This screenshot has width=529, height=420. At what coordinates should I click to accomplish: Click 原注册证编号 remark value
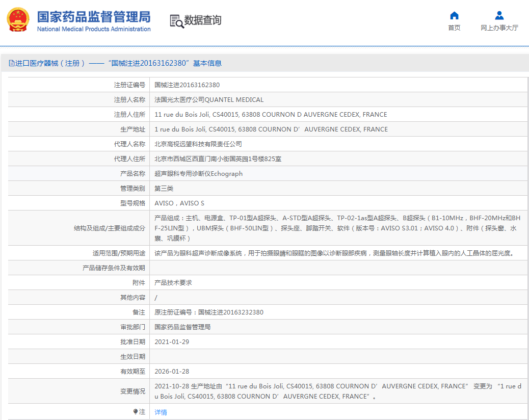pyautogui.click(x=209, y=312)
